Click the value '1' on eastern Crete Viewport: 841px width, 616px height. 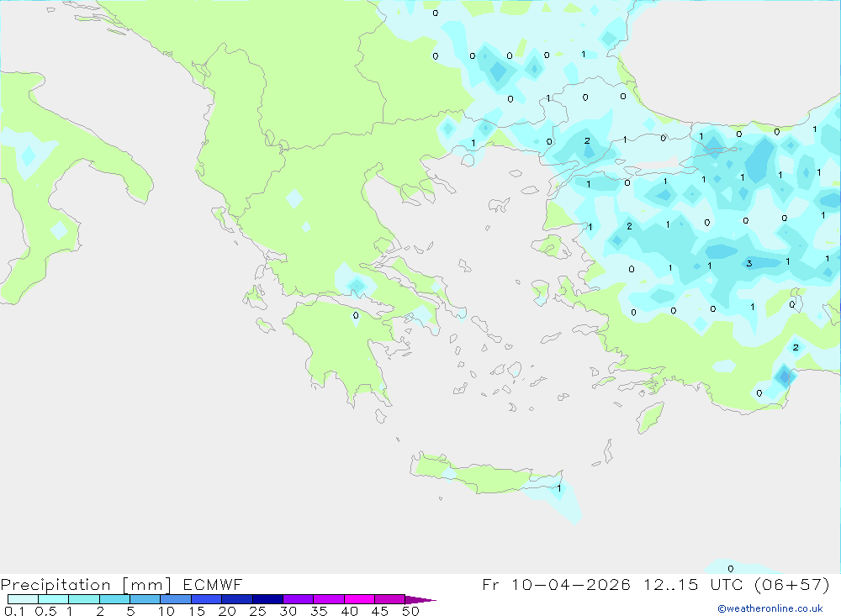point(559,488)
